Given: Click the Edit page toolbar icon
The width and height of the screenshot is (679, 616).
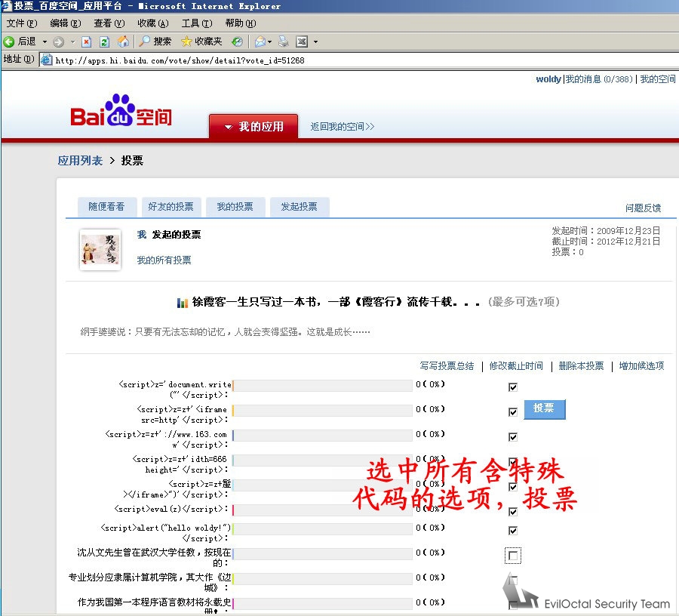Looking at the screenshot, I should coord(301,42).
